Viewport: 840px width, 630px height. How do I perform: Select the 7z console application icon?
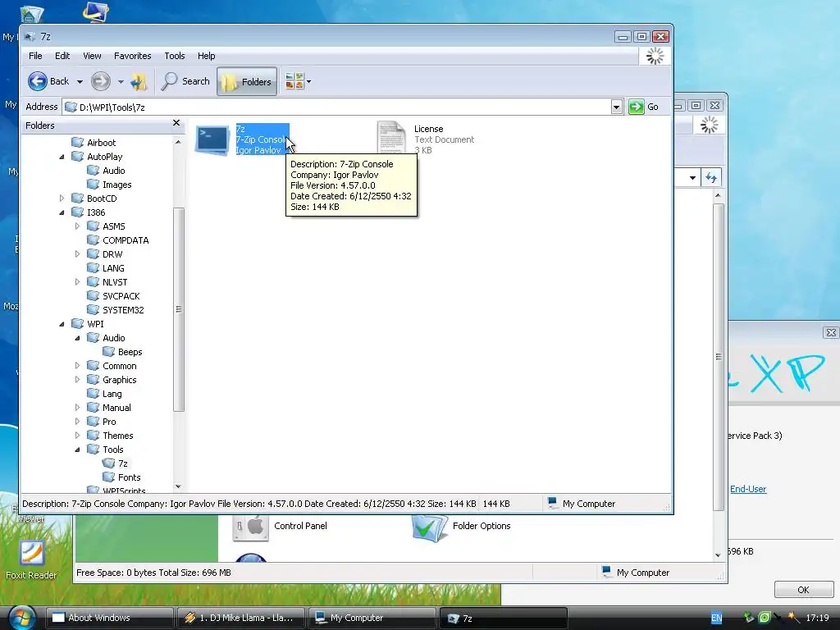[212, 139]
